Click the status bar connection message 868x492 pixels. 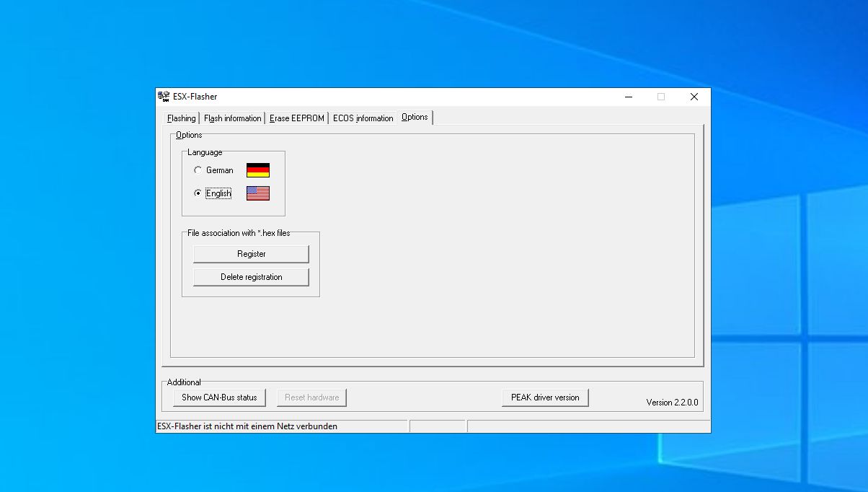249,426
